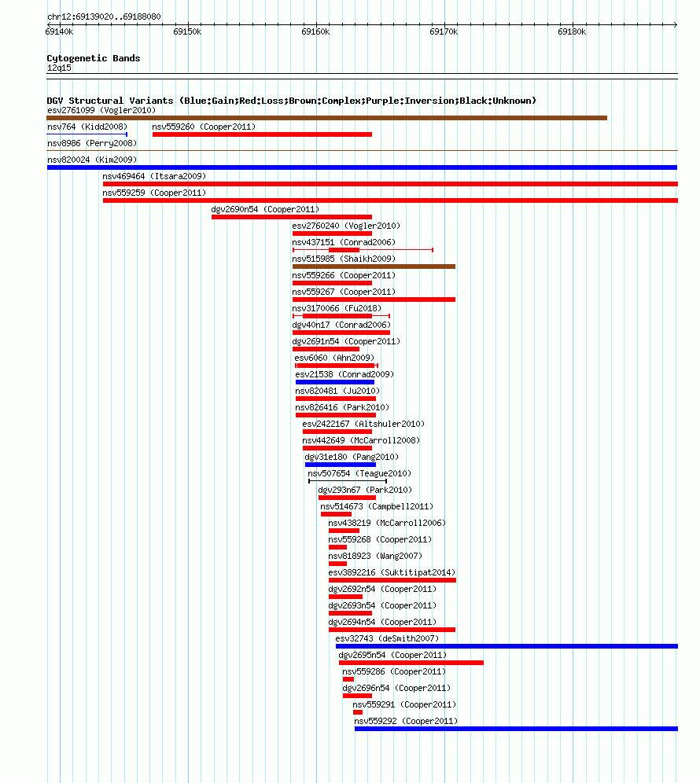Select the blue nsv820024 gain bar
The image size is (700, 783).
click(x=363, y=167)
